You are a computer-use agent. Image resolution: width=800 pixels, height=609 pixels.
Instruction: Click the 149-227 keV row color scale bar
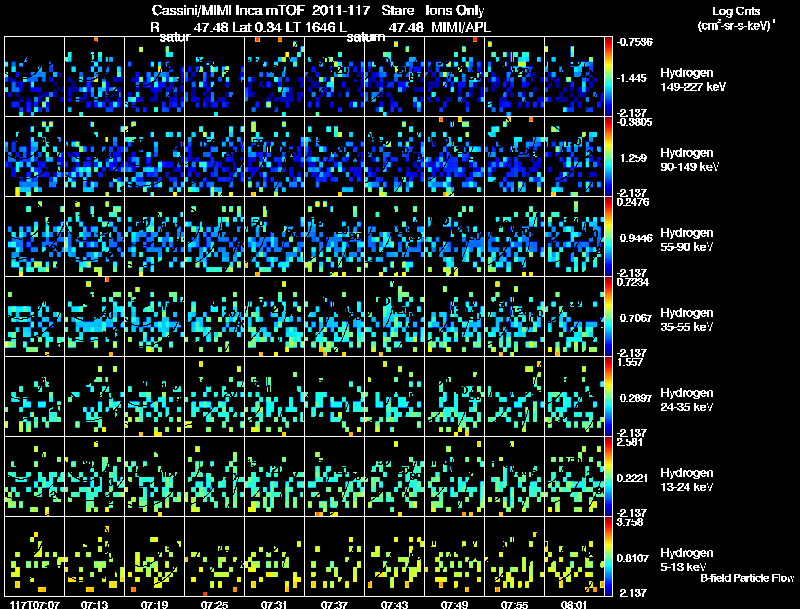608,77
